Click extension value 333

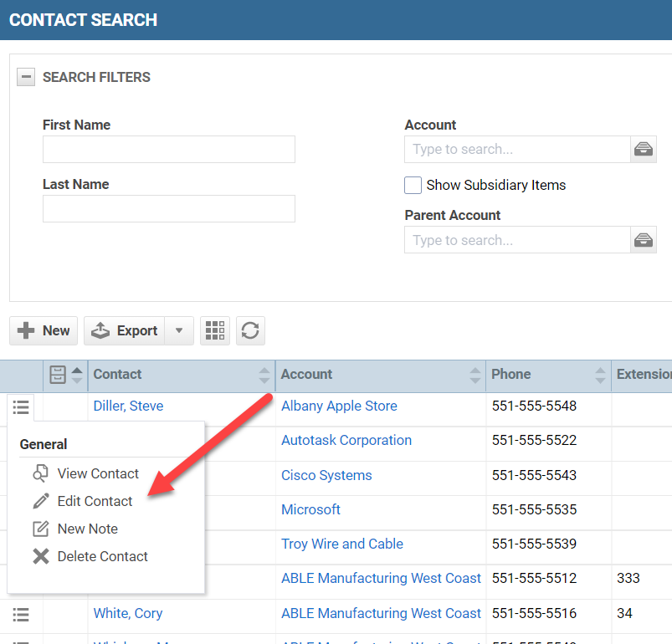point(628,578)
